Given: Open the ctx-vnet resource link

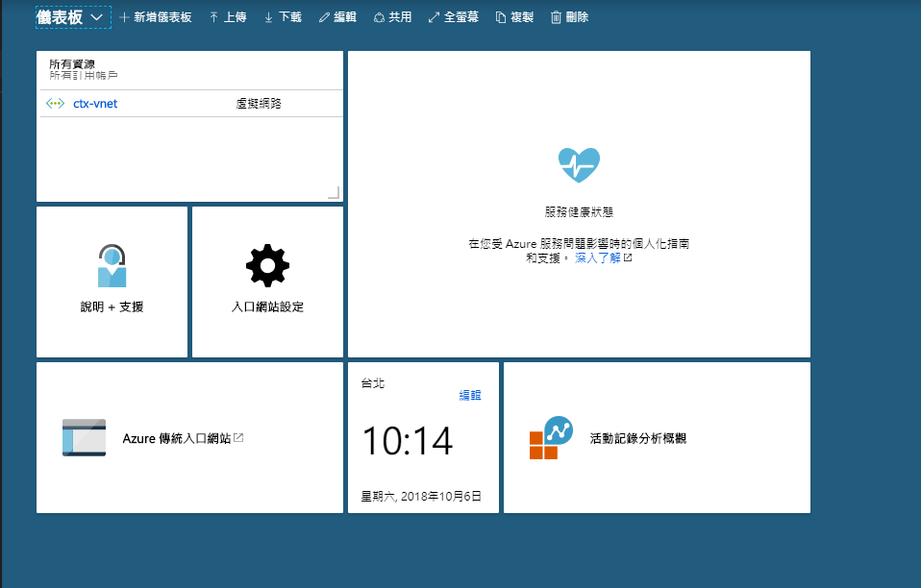Looking at the screenshot, I should pyautogui.click(x=95, y=103).
